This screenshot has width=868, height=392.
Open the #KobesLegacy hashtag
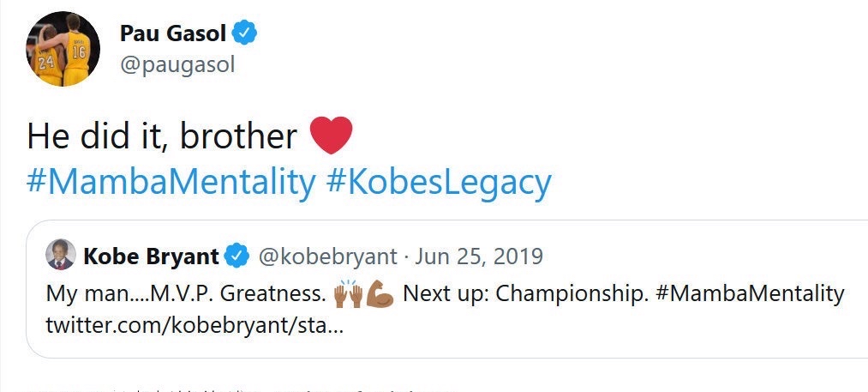click(x=439, y=182)
